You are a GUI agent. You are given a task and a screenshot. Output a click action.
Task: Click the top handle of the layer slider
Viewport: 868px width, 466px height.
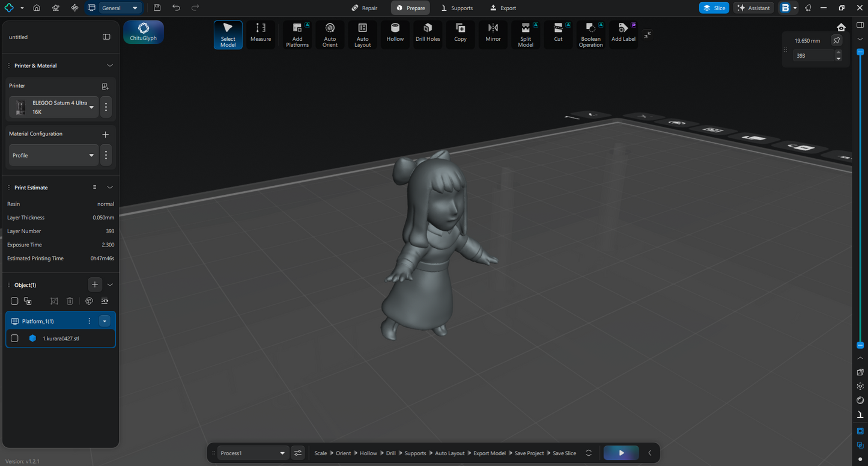[860, 52]
